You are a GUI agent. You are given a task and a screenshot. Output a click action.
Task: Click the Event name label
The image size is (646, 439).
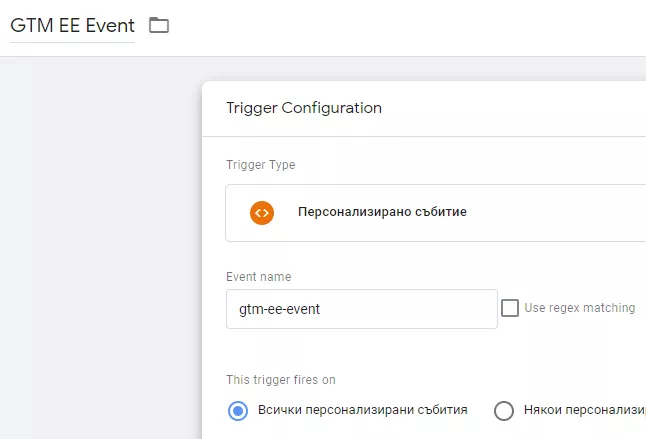click(259, 277)
